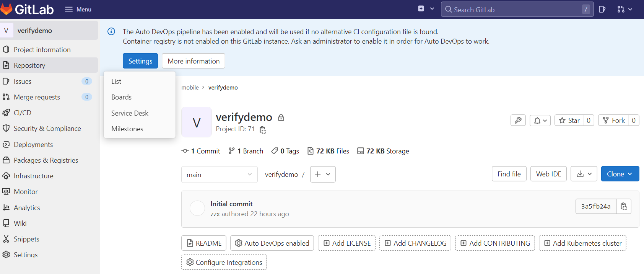The image size is (644, 274).
Task: Open Repository in sidebar
Action: pos(49,65)
